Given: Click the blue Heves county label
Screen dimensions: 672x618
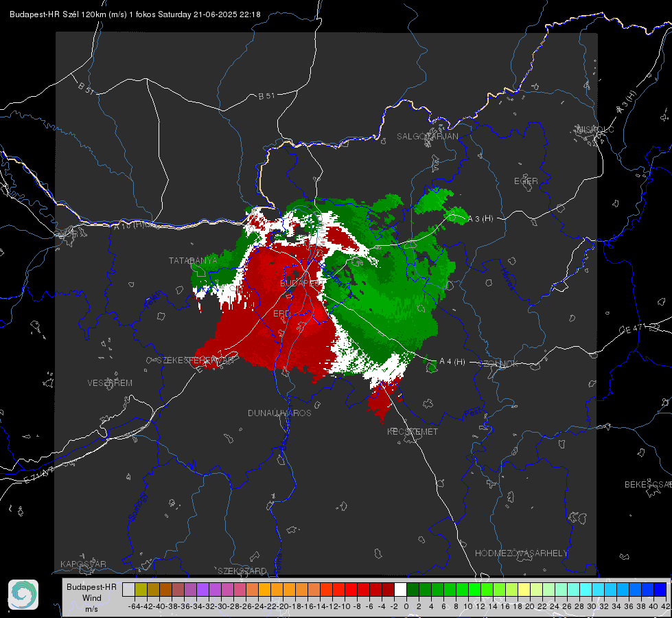Looking at the screenshot, I should (x=507, y=279).
